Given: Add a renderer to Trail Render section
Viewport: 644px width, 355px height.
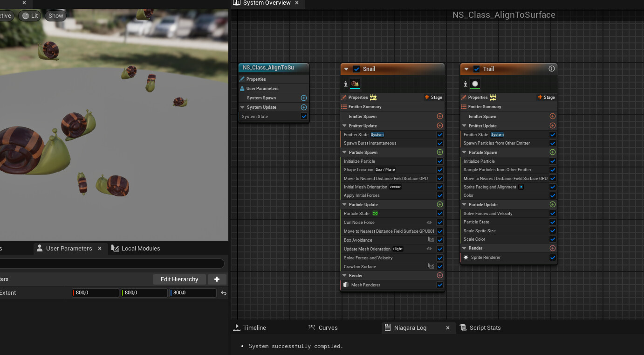Looking at the screenshot, I should (553, 248).
